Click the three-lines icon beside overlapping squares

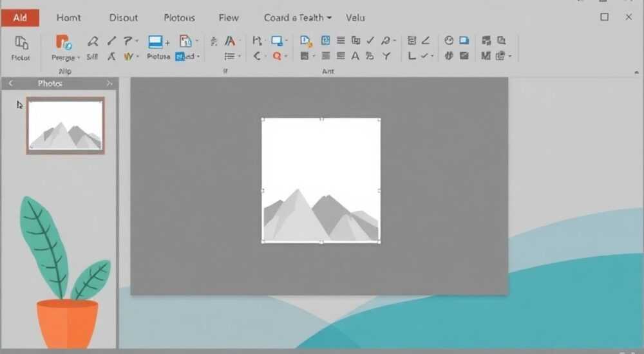(x=341, y=41)
